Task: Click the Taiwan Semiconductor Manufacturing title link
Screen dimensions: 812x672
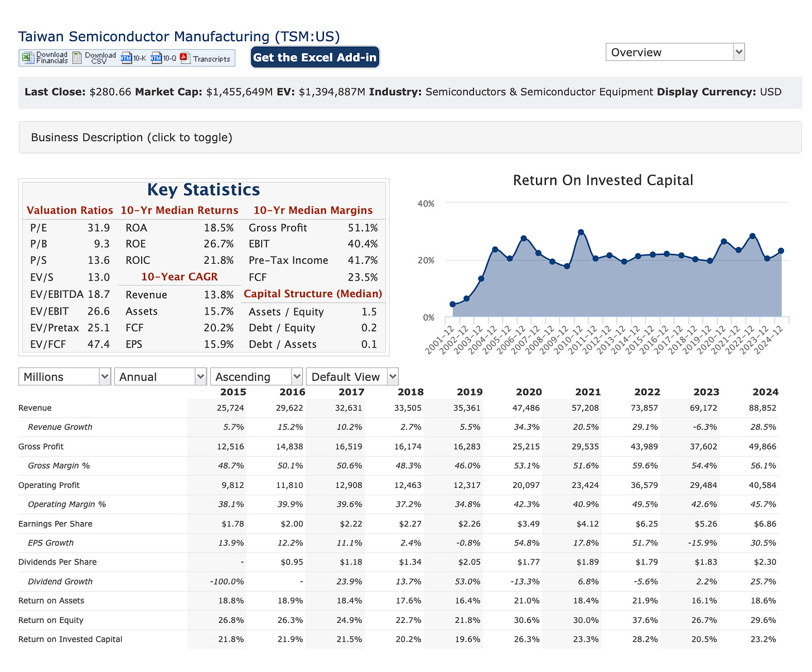Action: click(x=179, y=36)
